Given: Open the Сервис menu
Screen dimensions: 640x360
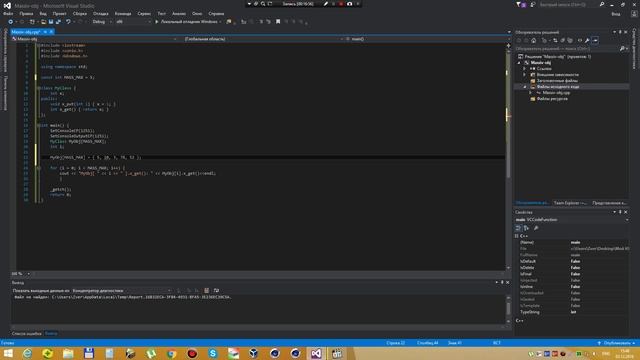Looking at the screenshot, I should 144,13.
